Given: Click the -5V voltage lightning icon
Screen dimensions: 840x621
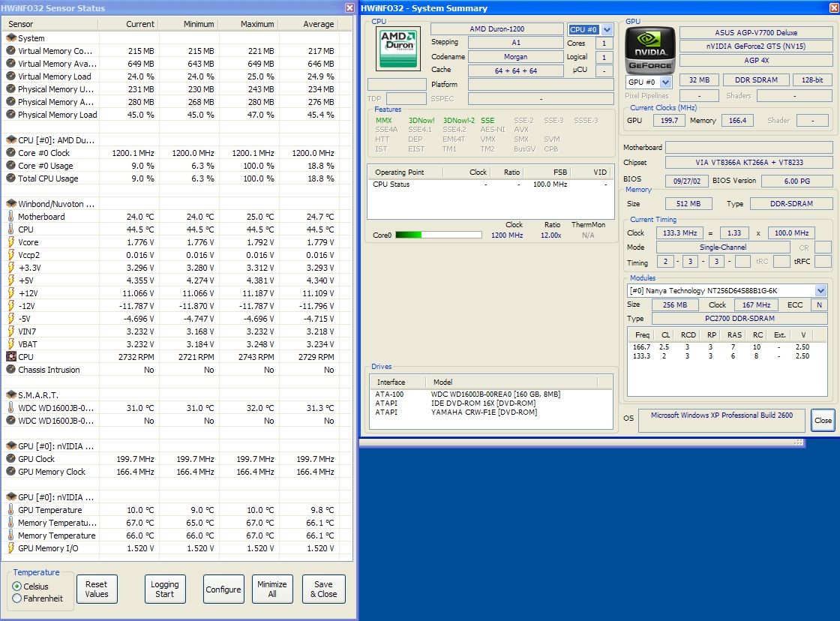Looking at the screenshot, I should (x=10, y=318).
